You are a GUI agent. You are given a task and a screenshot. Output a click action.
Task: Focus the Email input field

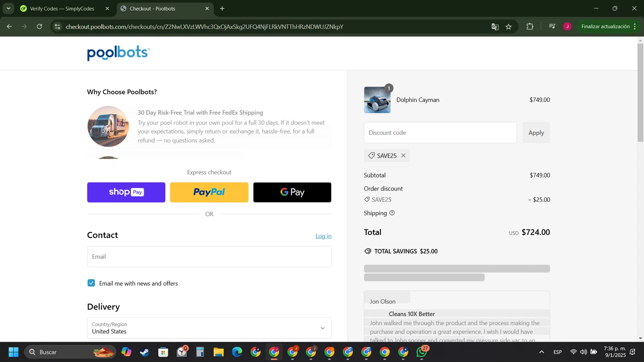[x=209, y=256]
